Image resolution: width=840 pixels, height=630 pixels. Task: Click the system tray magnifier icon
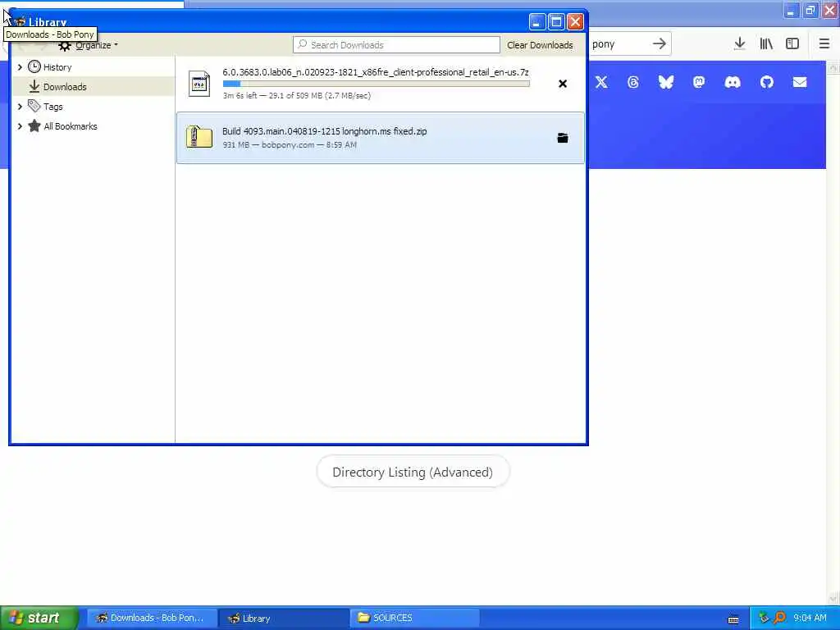click(779, 618)
